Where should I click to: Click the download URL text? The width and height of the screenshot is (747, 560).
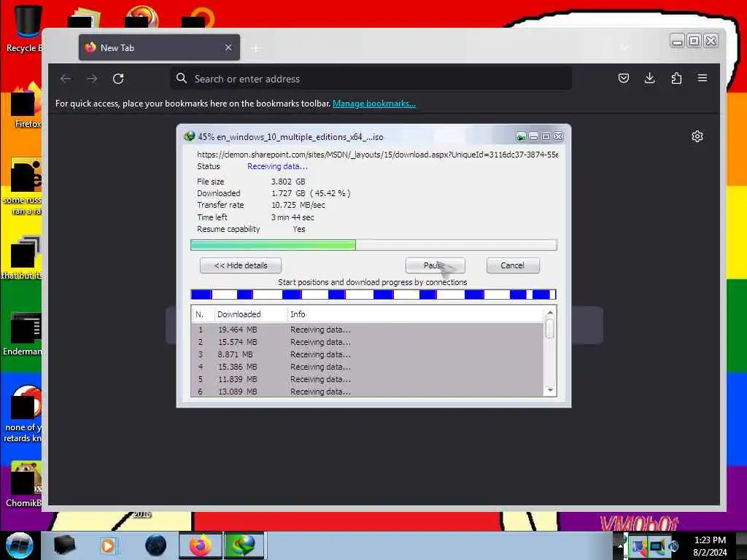tap(377, 155)
